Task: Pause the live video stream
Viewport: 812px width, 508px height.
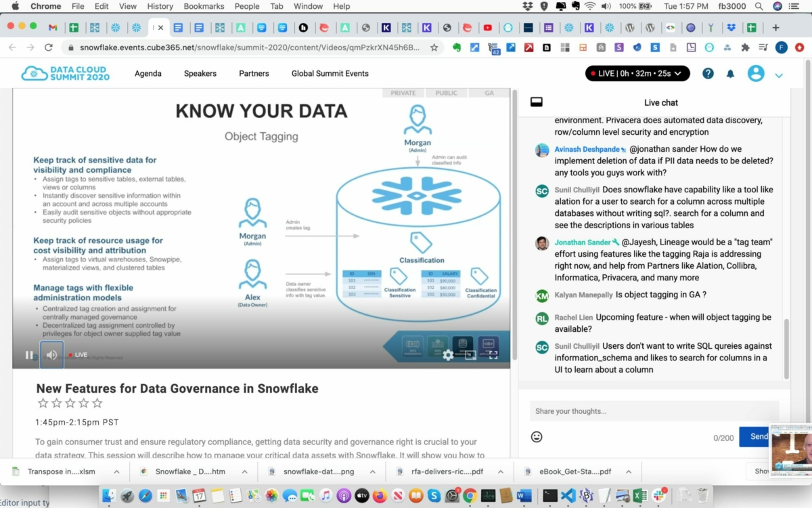Action: point(30,354)
